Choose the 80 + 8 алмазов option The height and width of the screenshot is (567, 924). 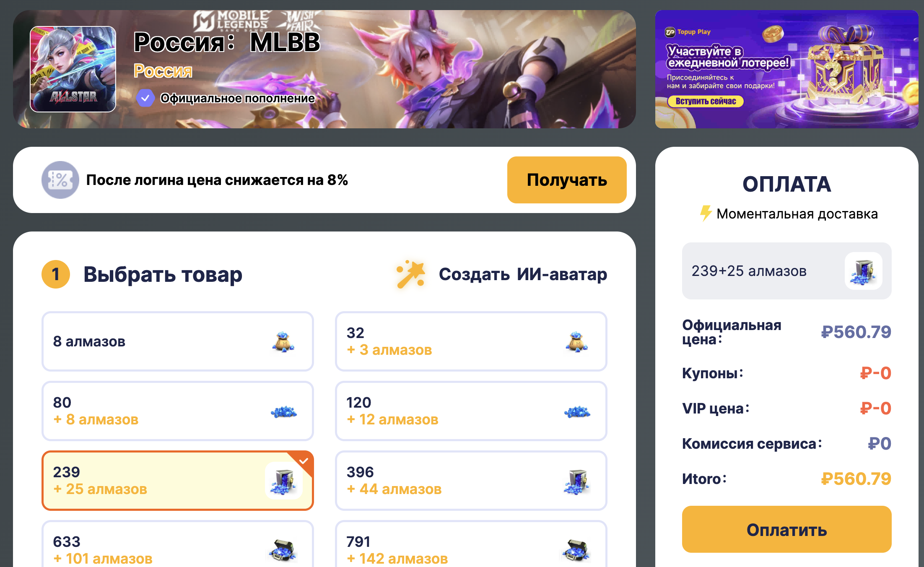(x=178, y=411)
